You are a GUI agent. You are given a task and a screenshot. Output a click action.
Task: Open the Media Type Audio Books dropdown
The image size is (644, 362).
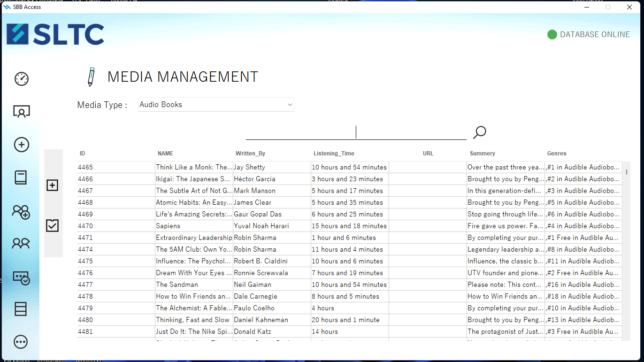click(216, 105)
